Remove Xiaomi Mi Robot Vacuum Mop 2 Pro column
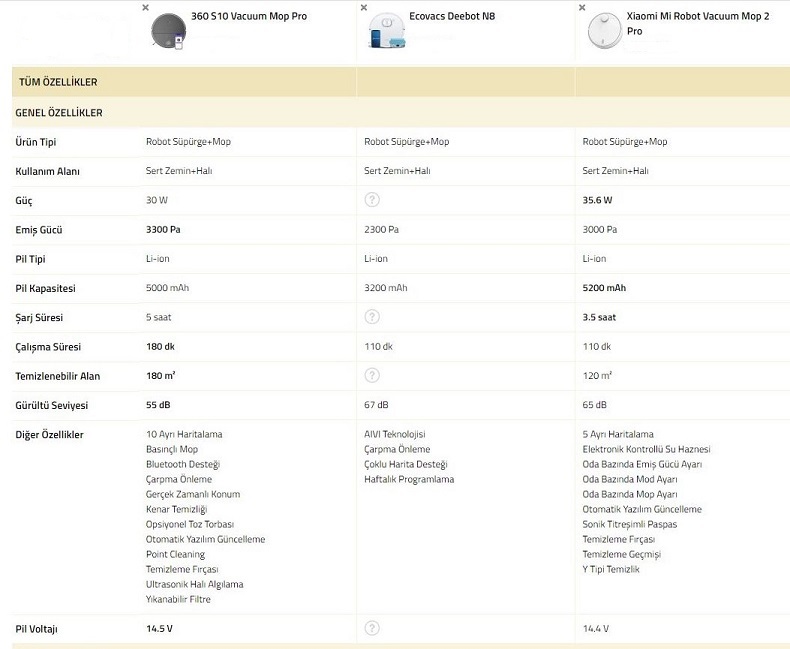790x649 pixels. [582, 8]
